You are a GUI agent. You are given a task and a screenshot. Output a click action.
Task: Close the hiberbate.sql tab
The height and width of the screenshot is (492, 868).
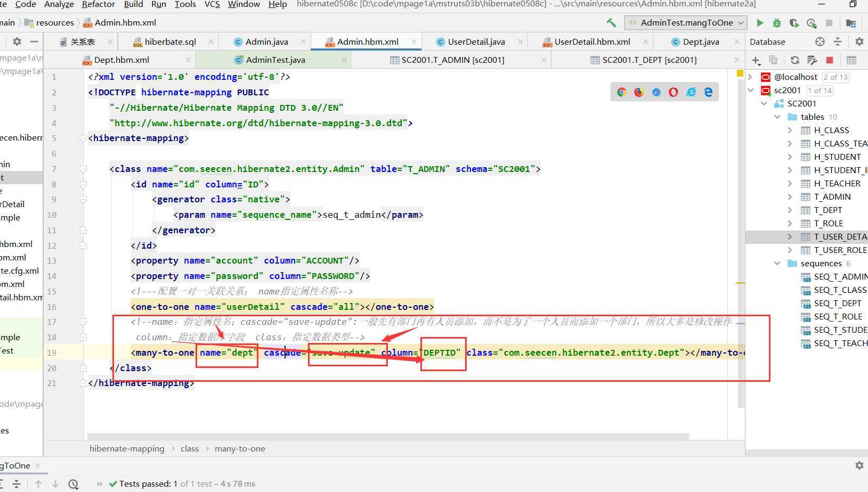[x=211, y=42]
